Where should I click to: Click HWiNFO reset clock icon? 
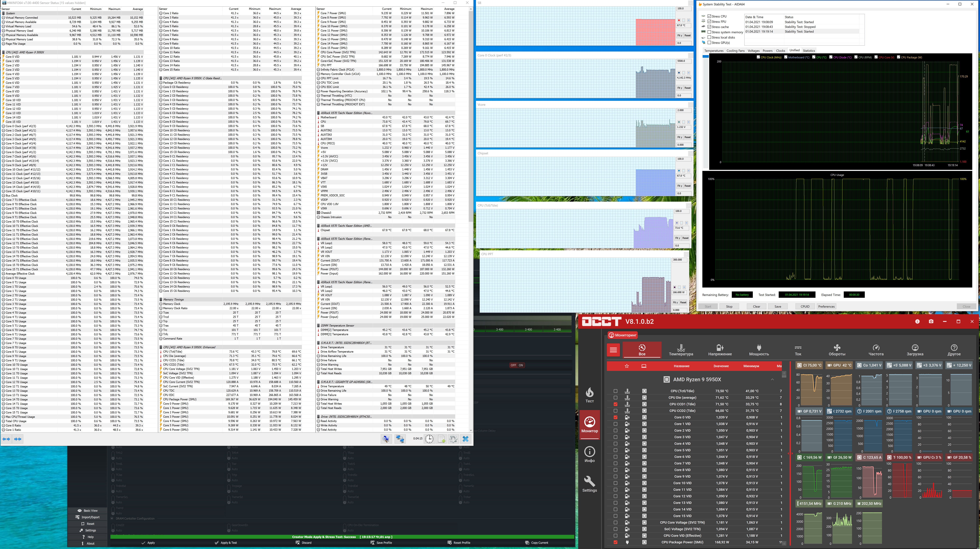click(429, 439)
